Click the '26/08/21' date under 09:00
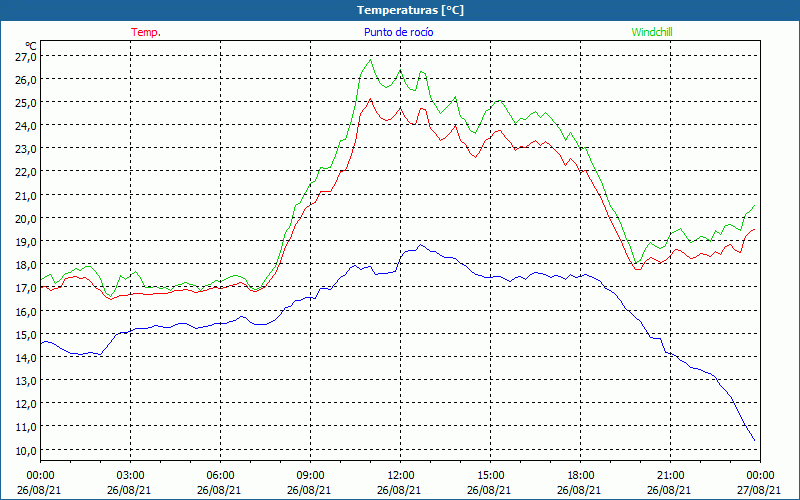Image resolution: width=800 pixels, height=500 pixels. click(309, 490)
